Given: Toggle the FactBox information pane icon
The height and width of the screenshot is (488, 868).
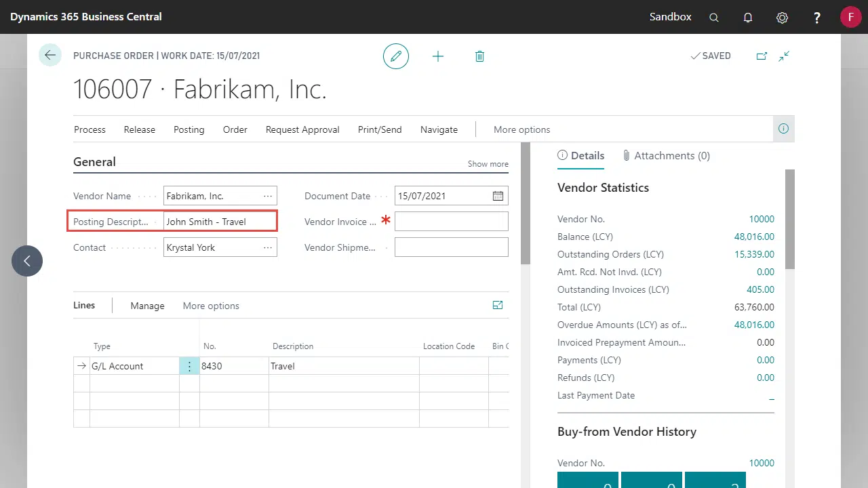Looking at the screenshot, I should pyautogui.click(x=783, y=129).
